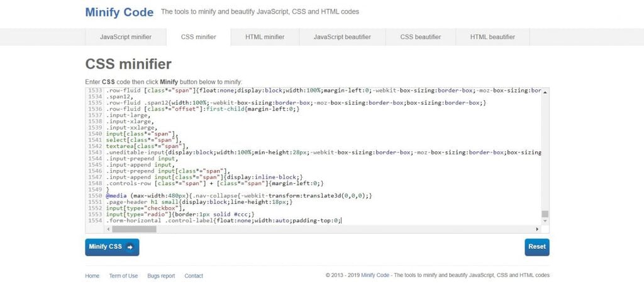Click the Minify Code logo in the header
This screenshot has height=301, width=644.
click(x=119, y=12)
